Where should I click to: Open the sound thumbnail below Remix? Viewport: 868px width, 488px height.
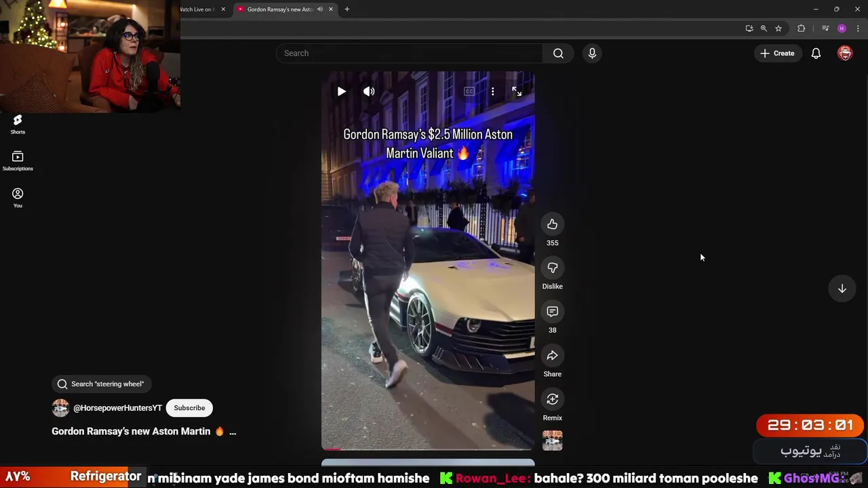point(553,441)
